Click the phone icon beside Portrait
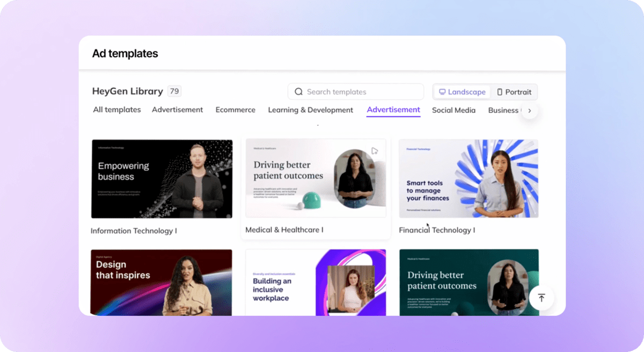 coord(500,92)
